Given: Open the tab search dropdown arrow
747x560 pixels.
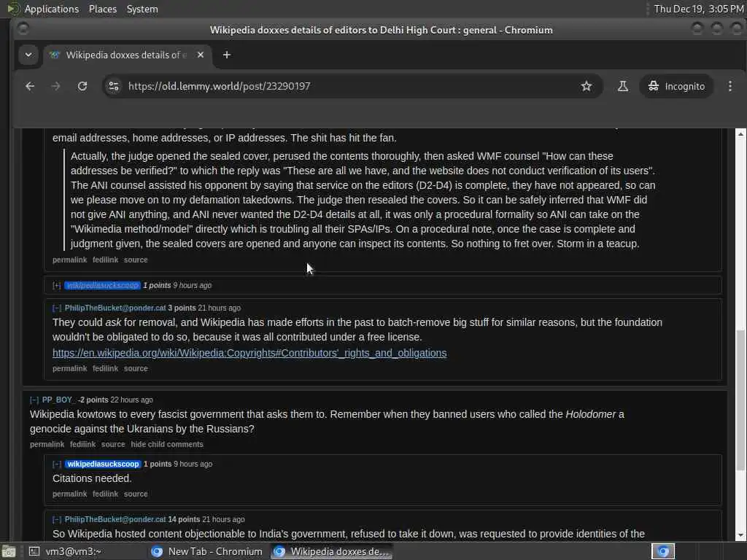Looking at the screenshot, I should 28,55.
